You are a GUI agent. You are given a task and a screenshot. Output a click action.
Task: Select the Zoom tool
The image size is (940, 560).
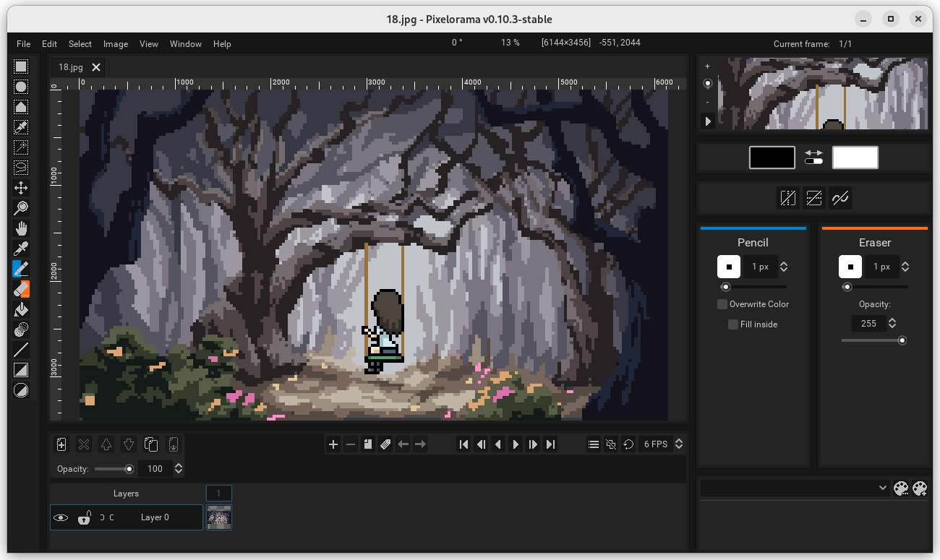[21, 207]
